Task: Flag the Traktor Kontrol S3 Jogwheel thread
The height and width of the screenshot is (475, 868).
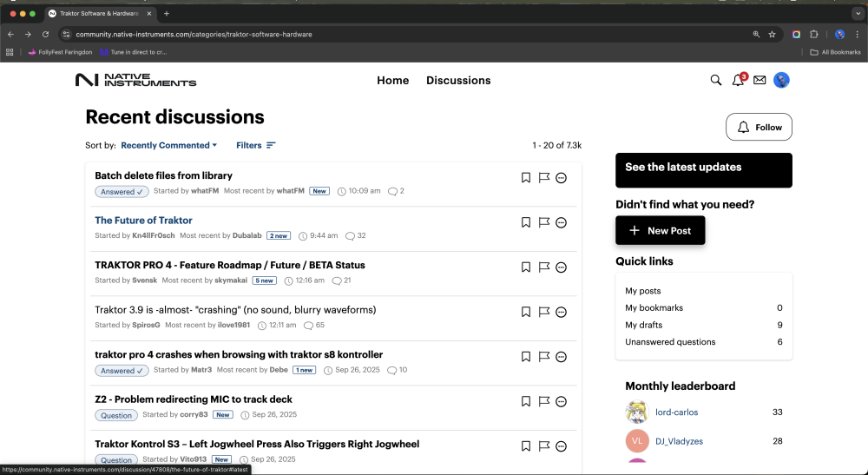Action: tap(543, 446)
